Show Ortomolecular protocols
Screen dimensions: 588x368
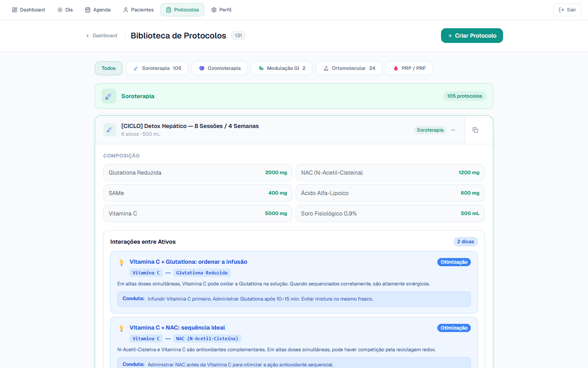pyautogui.click(x=349, y=68)
